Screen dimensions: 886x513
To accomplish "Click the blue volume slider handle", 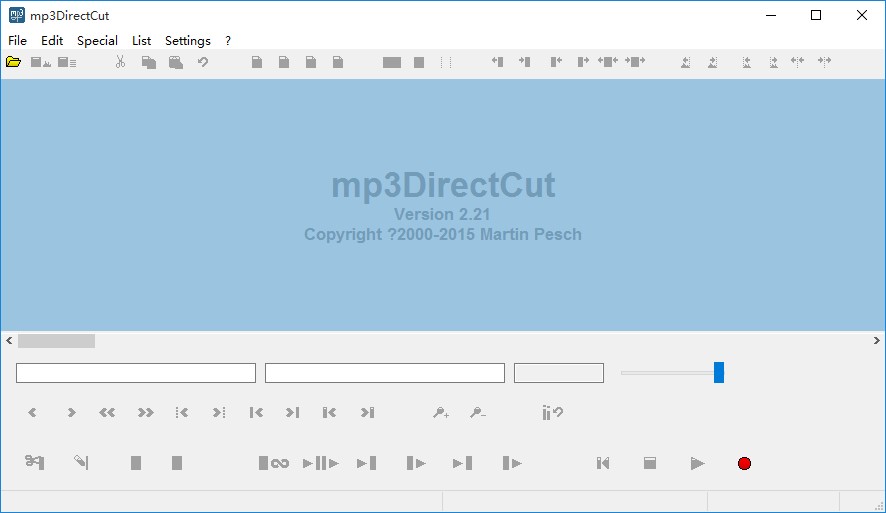I will (719, 373).
